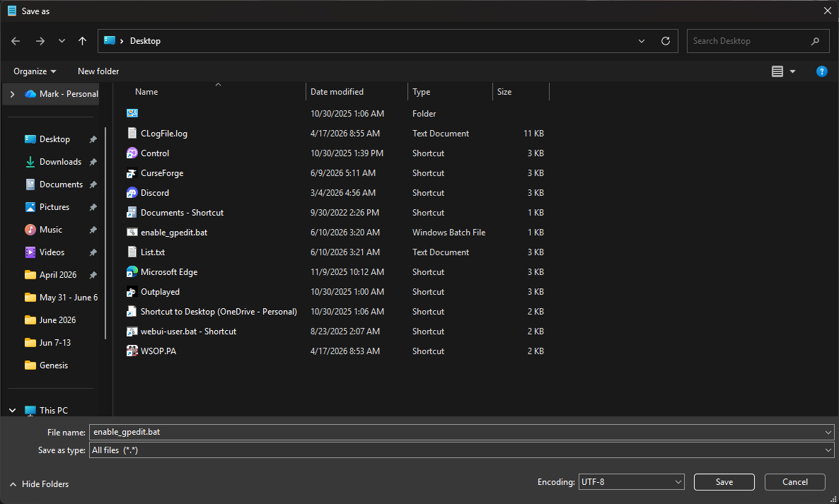Close the Save as dialog
The image size is (839, 504).
point(827,11)
